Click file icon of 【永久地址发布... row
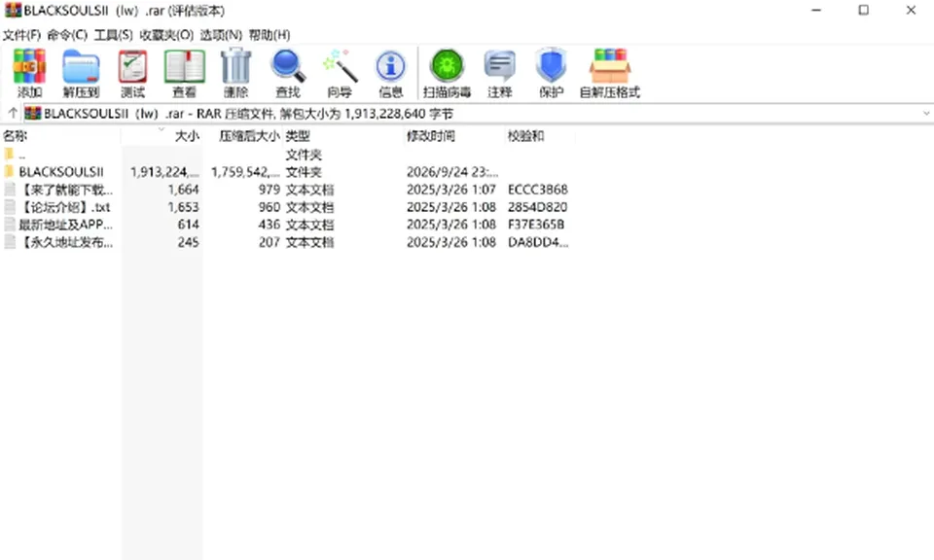This screenshot has height=560, width=934. [10, 242]
